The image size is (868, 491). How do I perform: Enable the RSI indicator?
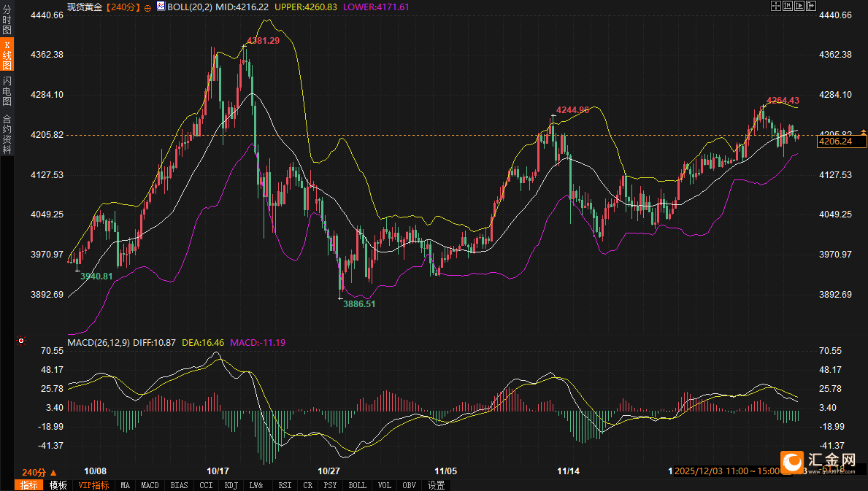click(285, 485)
